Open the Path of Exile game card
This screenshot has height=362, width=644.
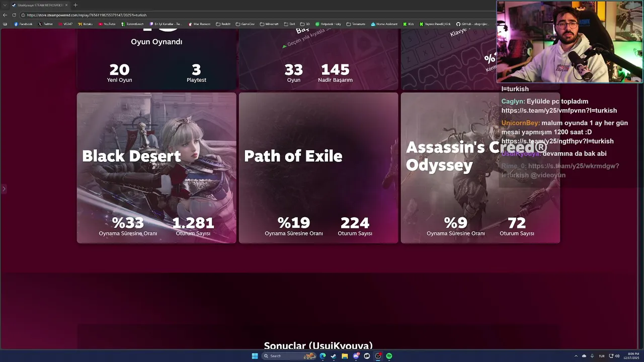click(x=318, y=168)
